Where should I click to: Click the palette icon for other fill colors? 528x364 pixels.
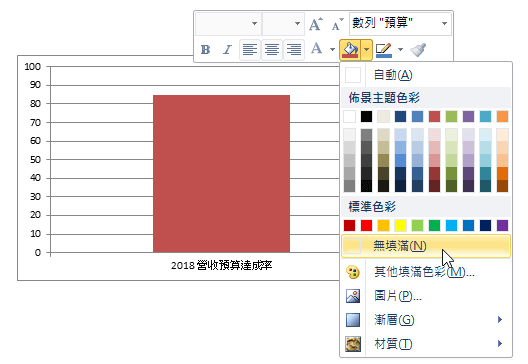(x=353, y=272)
